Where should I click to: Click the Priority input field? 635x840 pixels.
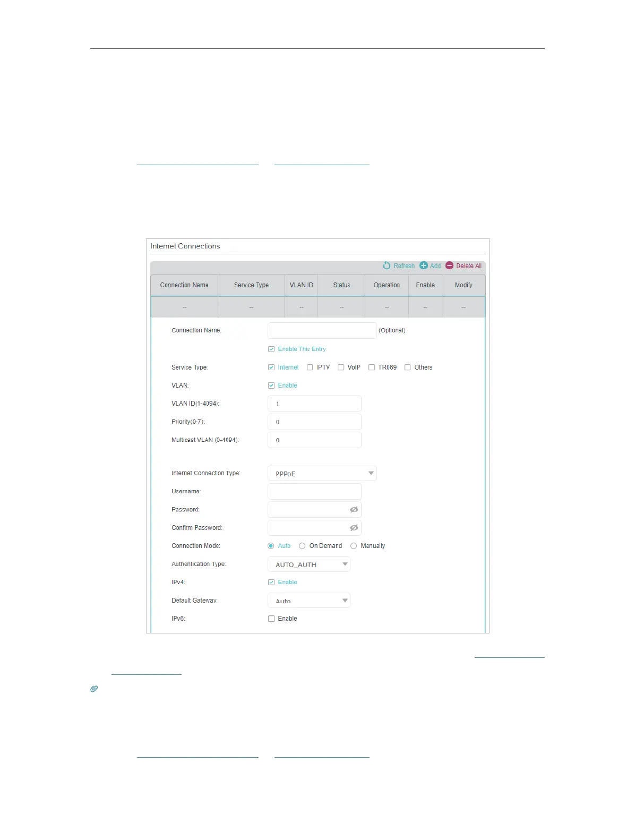point(314,422)
